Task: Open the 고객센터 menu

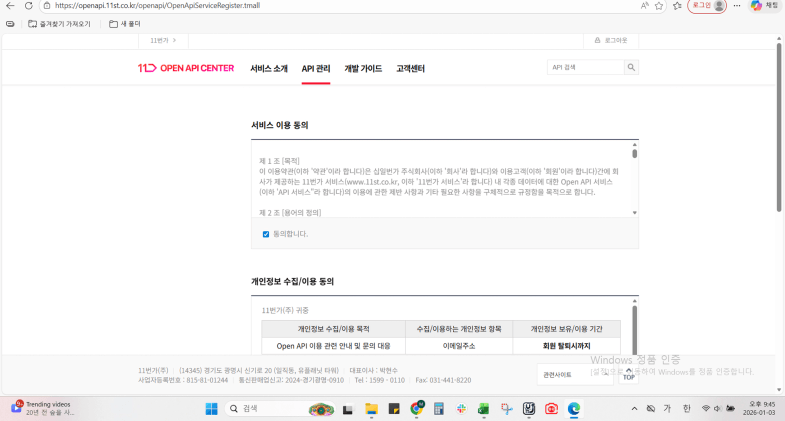Action: pos(411,69)
